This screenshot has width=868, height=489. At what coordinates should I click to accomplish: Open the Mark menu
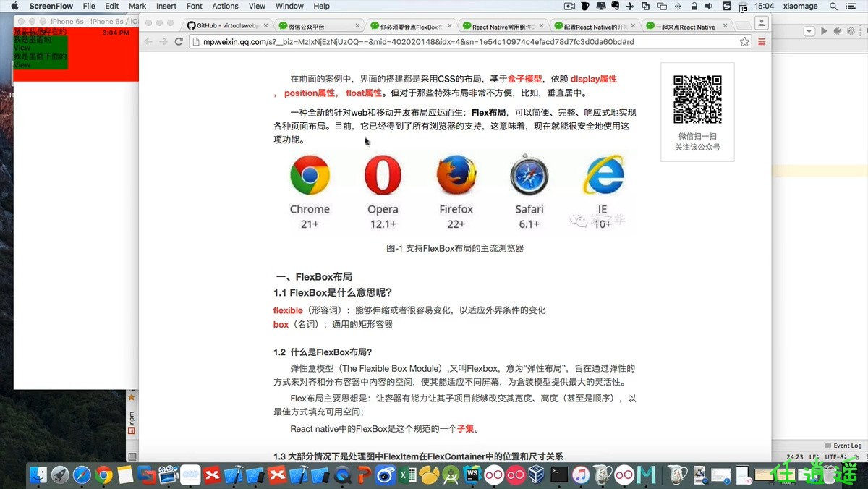click(x=137, y=6)
